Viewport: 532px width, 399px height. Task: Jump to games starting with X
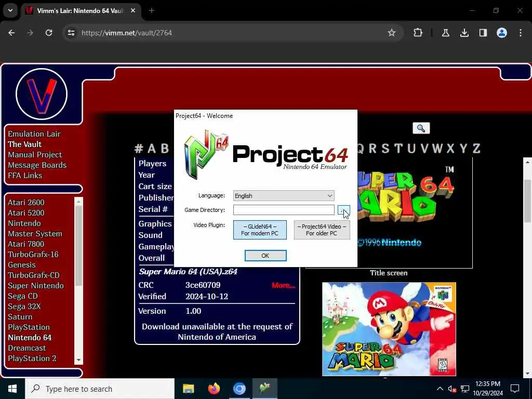pos(450,148)
